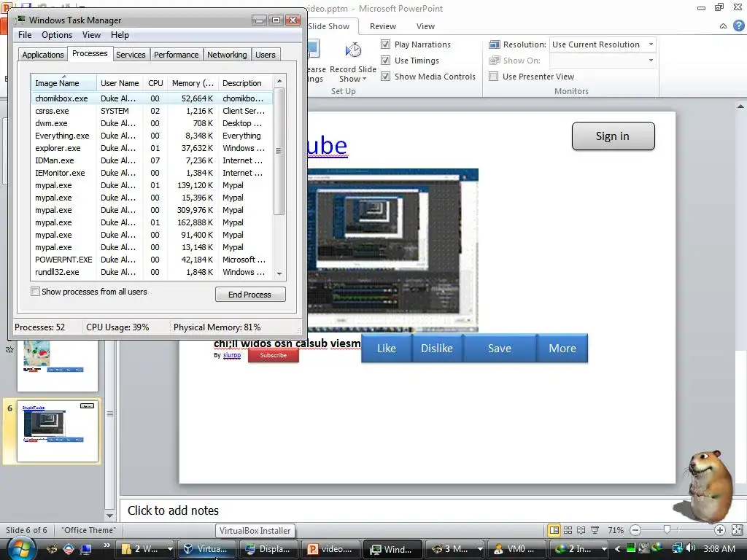Image resolution: width=747 pixels, height=560 pixels.
Task: Start Slide Show from status bar icon
Action: 595,530
